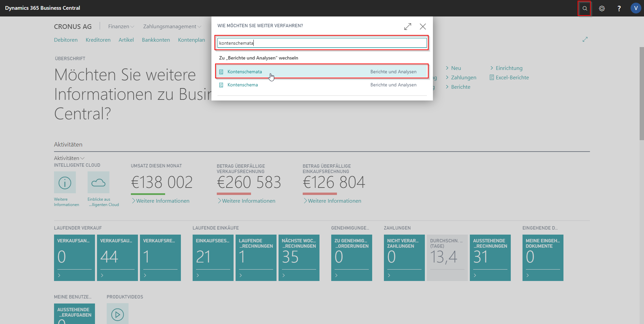Open Weitere Informationen under überfällige Einkaufsrechnung
The image size is (644, 324).
coord(332,201)
